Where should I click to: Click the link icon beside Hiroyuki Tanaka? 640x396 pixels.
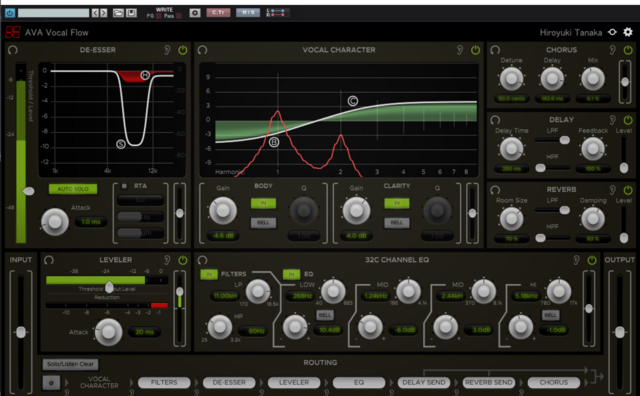612,32
